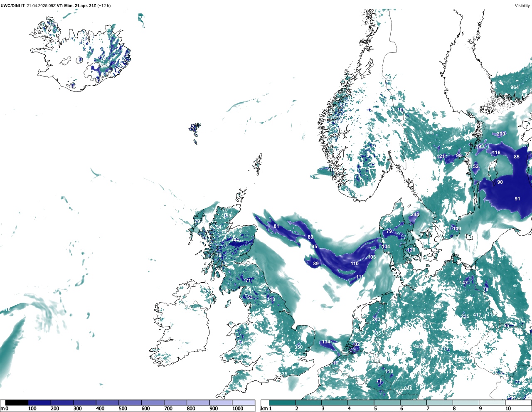Image resolution: width=532 pixels, height=412 pixels.
Task: Select the '152' visibility value
Action: [475, 166]
